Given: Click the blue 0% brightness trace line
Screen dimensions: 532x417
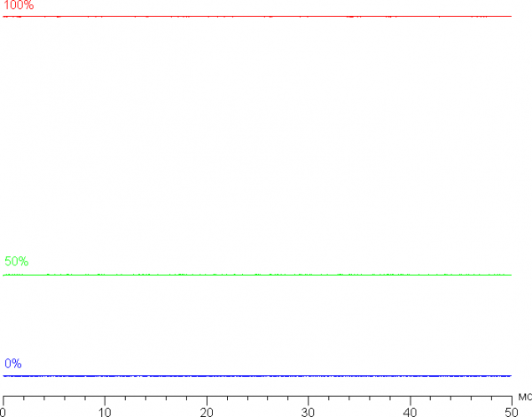Looking at the screenshot, I should (x=257, y=376).
